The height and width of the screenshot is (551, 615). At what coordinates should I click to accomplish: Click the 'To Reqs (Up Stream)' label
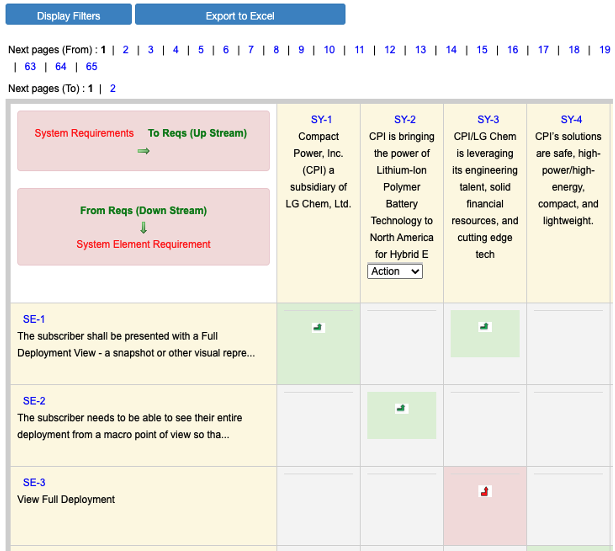pyautogui.click(x=197, y=133)
